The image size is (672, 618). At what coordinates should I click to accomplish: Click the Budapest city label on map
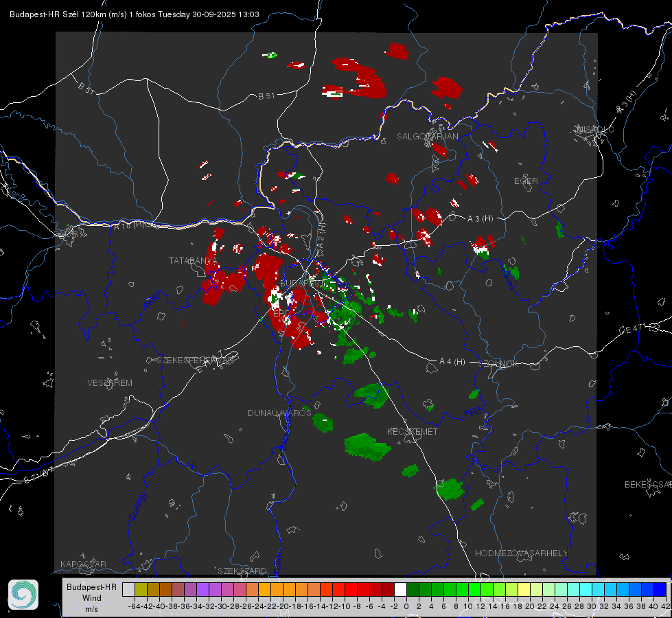303,283
